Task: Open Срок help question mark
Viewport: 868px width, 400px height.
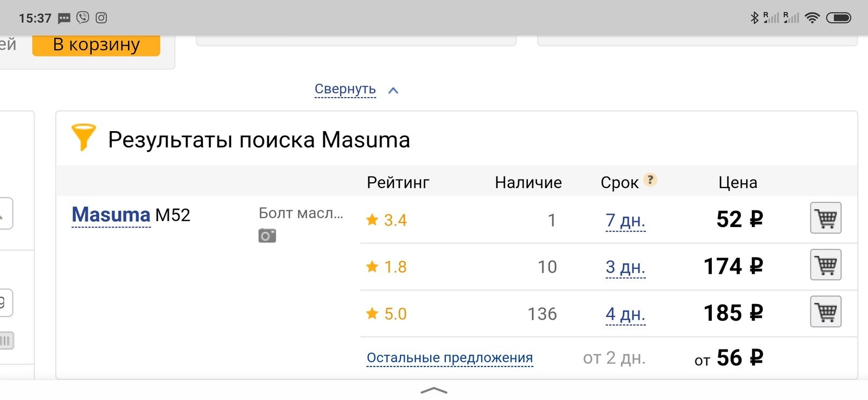Action: pyautogui.click(x=650, y=179)
